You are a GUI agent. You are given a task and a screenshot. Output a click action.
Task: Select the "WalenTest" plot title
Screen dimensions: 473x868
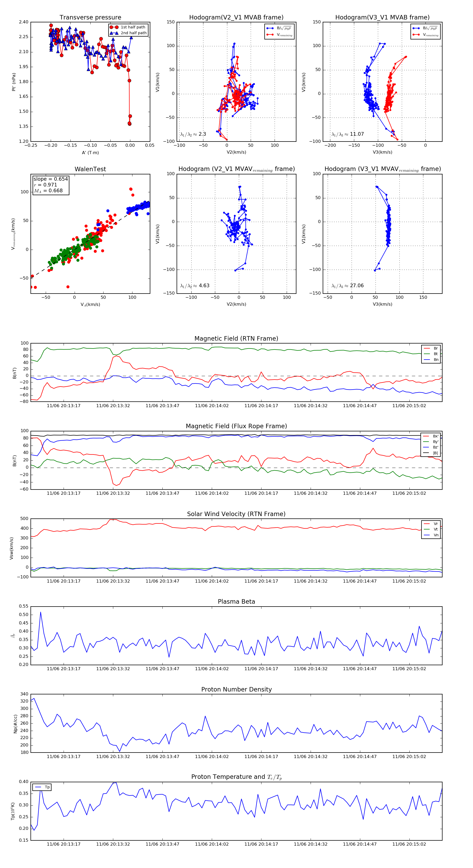(x=90, y=169)
